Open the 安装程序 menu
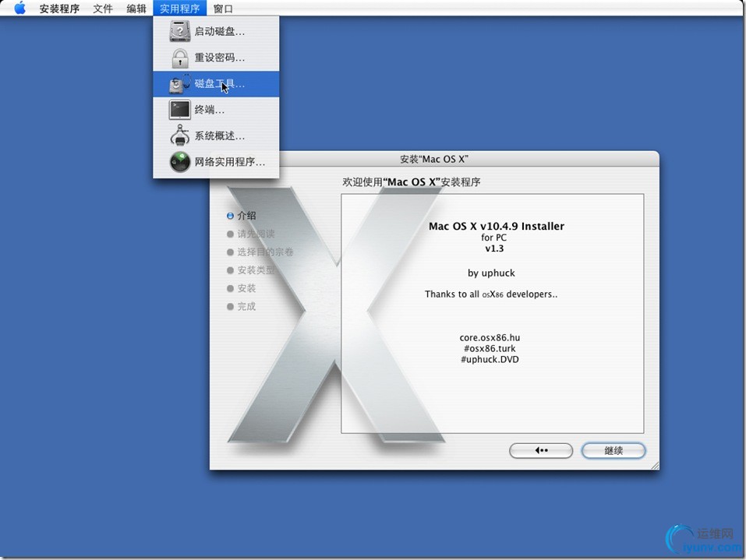The image size is (746, 560). (59, 9)
